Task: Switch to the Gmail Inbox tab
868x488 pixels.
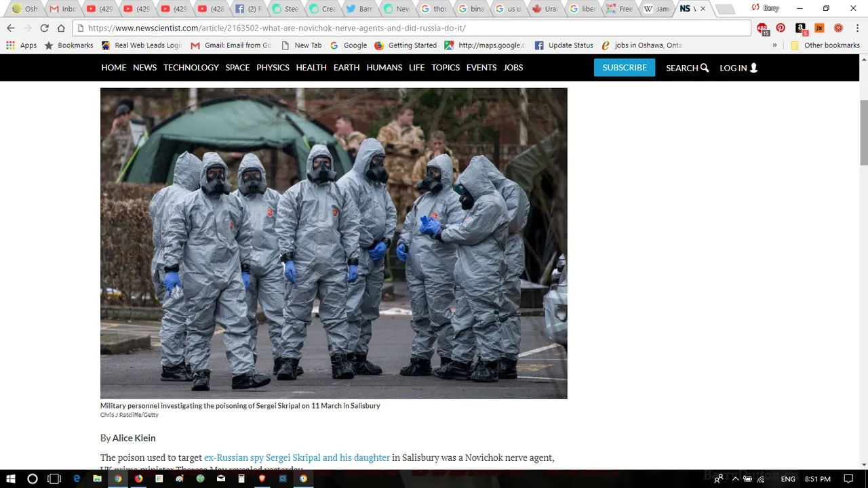Action: tap(63, 9)
